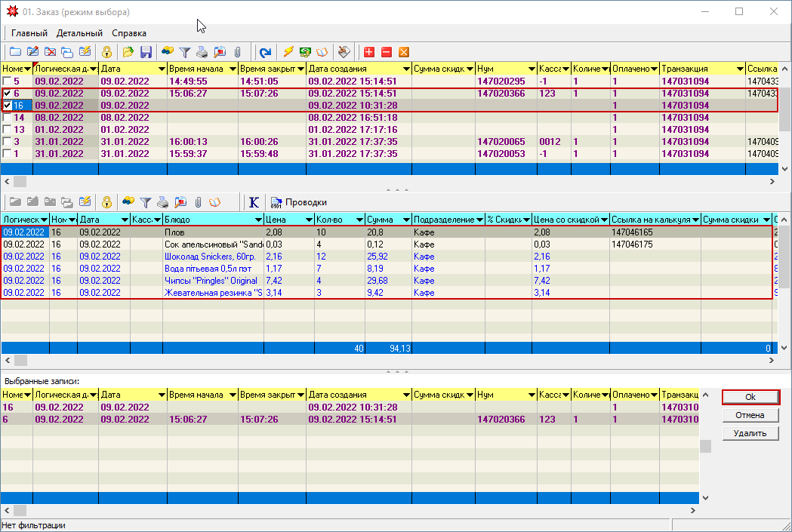This screenshot has width=792, height=532.
Task: Click the save (floppy disk) icon in top toolbar
Action: [146, 52]
